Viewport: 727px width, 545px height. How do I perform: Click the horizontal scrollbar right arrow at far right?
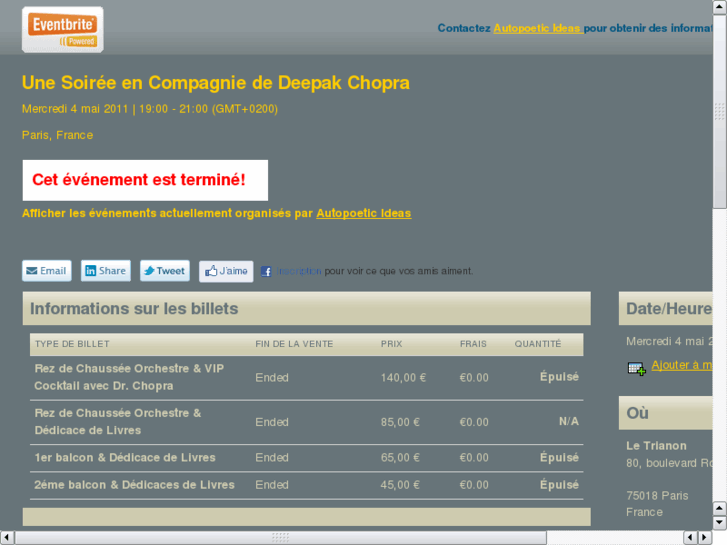(x=705, y=538)
